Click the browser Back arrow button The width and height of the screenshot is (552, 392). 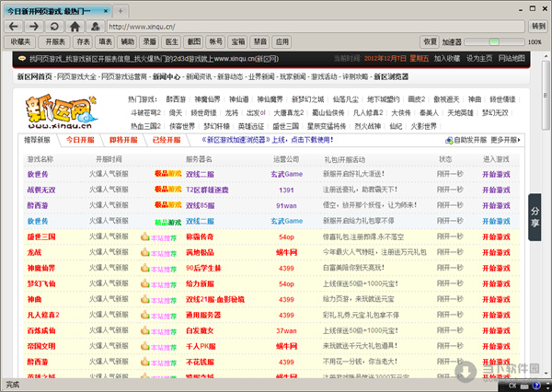13,27
